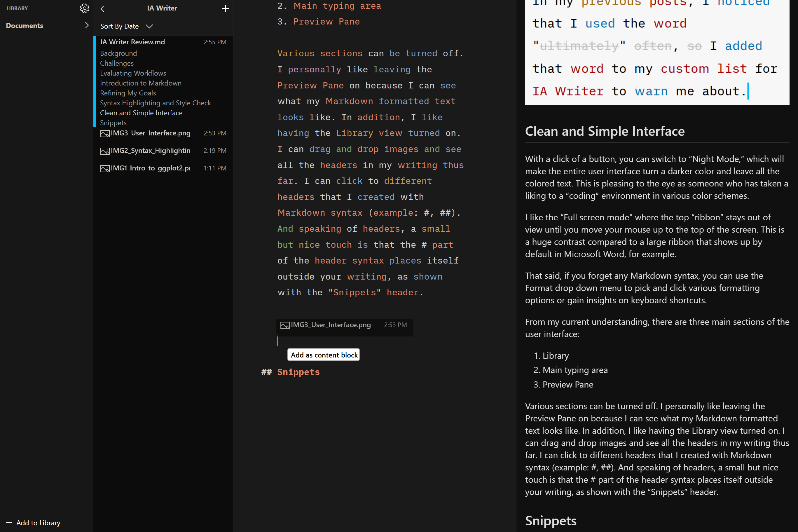Click '3. Preview Pane' line in editor
The height and width of the screenshot is (532, 798).
pos(318,22)
